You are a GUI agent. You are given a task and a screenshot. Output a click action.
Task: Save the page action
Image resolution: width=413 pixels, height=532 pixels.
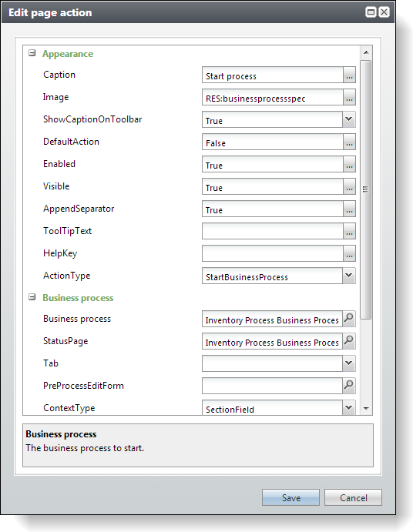click(290, 497)
